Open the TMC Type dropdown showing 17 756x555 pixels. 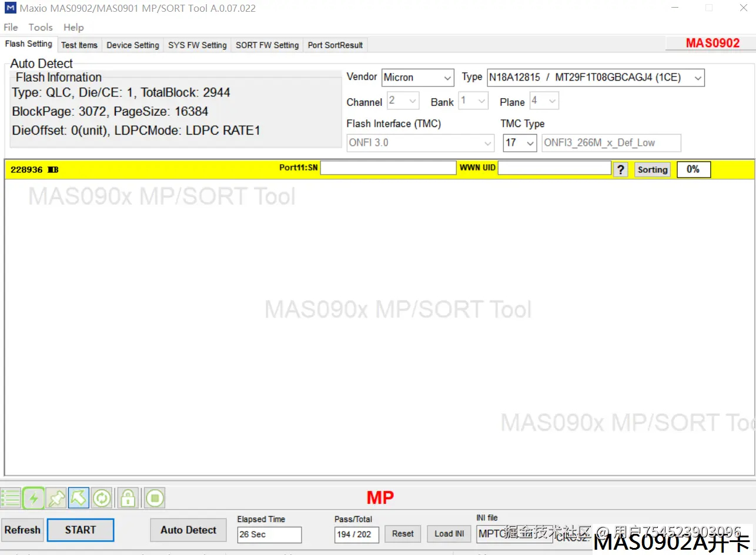[x=520, y=143]
